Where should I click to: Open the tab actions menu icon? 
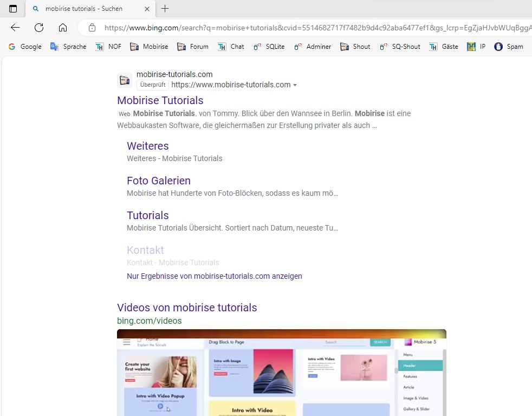[x=13, y=9]
